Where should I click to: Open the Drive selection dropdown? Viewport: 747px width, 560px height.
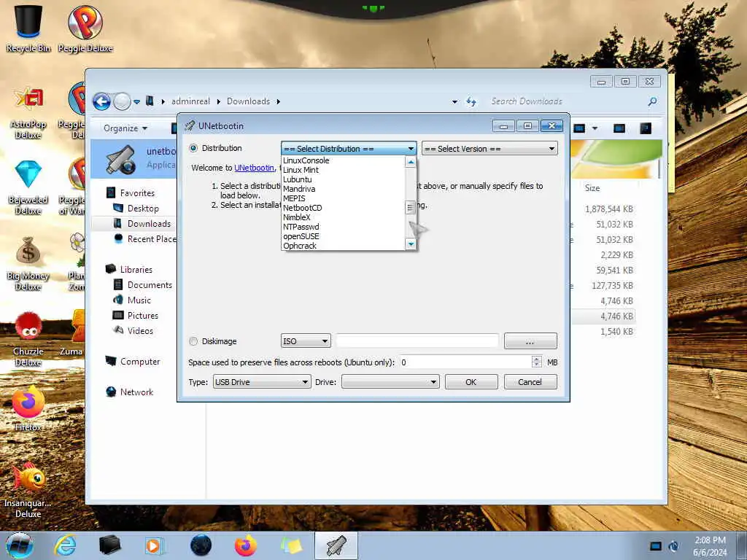pyautogui.click(x=390, y=382)
